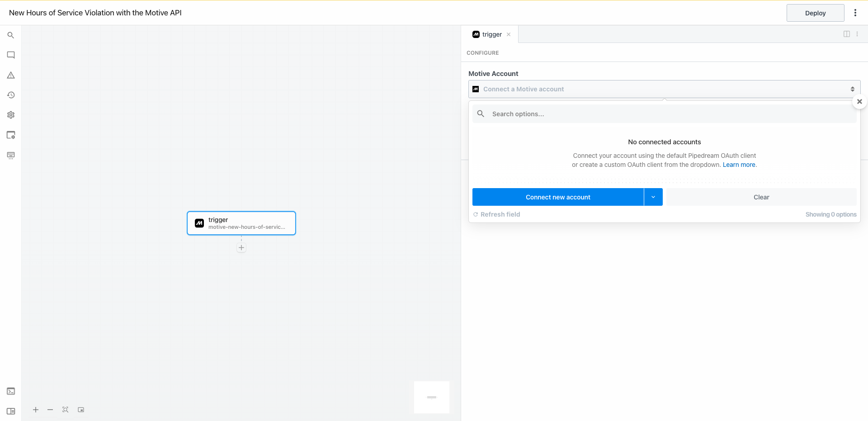Click the Connect new account button

point(557,197)
